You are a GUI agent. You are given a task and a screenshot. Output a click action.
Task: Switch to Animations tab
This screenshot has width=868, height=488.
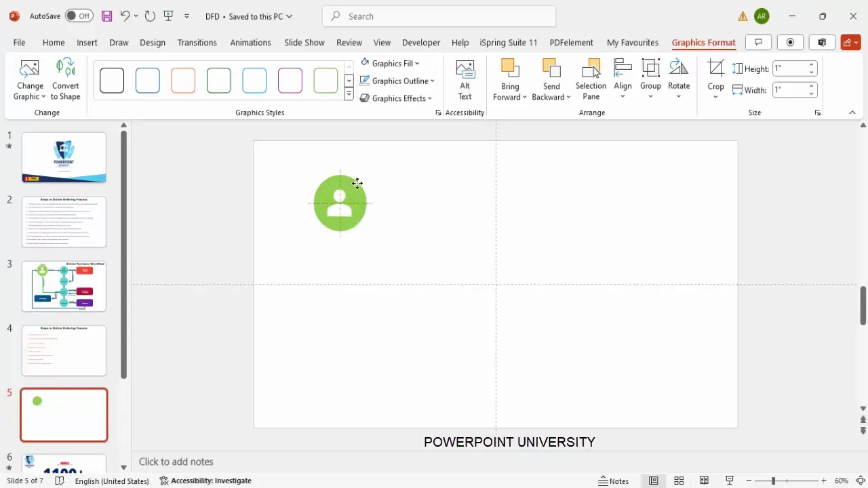pyautogui.click(x=250, y=42)
